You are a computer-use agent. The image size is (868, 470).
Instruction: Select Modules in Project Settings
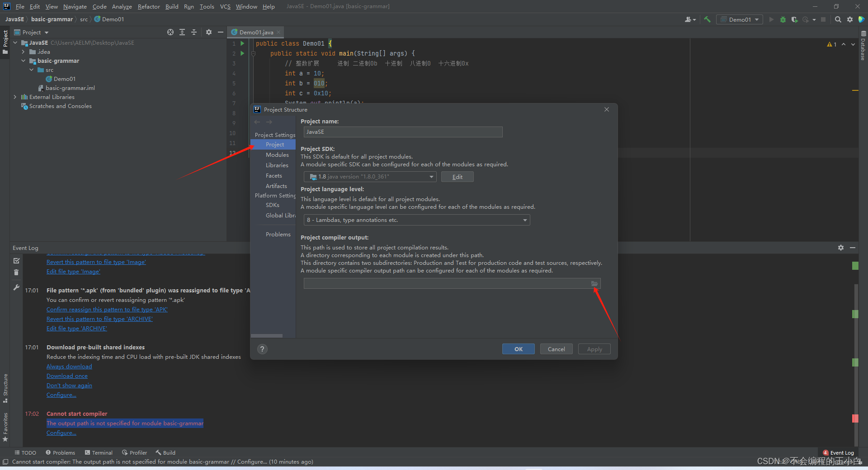coord(277,155)
